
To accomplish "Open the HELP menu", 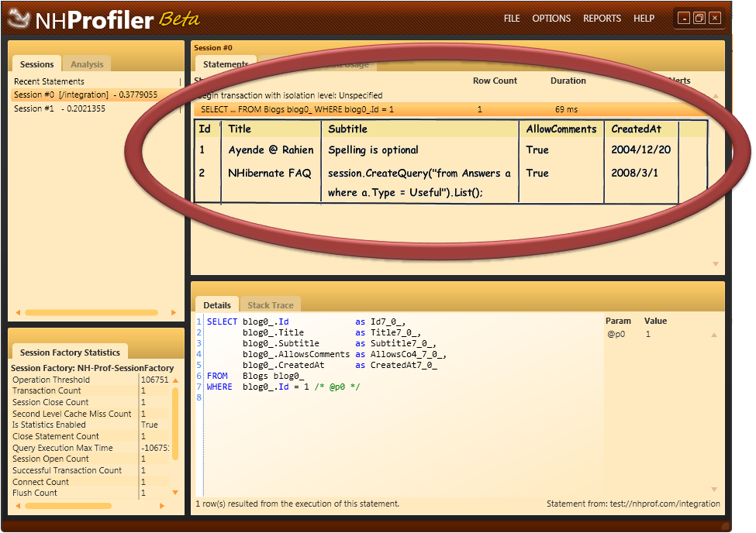I will pos(644,19).
